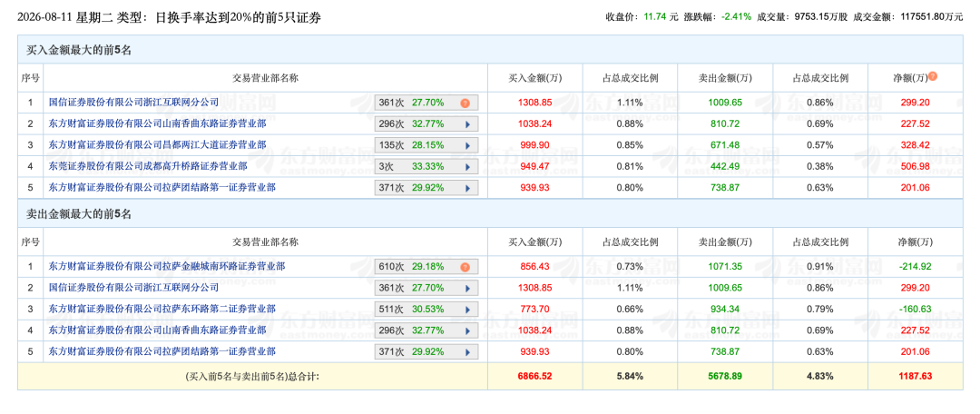The height and width of the screenshot is (414, 980).
Task: Open 国信证券浙江互联网分公司 link in the 买入金额最大 table
Action: click(133, 102)
